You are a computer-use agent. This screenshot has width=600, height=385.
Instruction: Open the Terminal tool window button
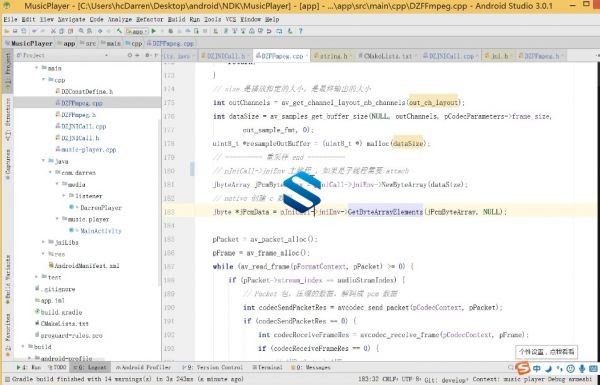click(x=267, y=367)
